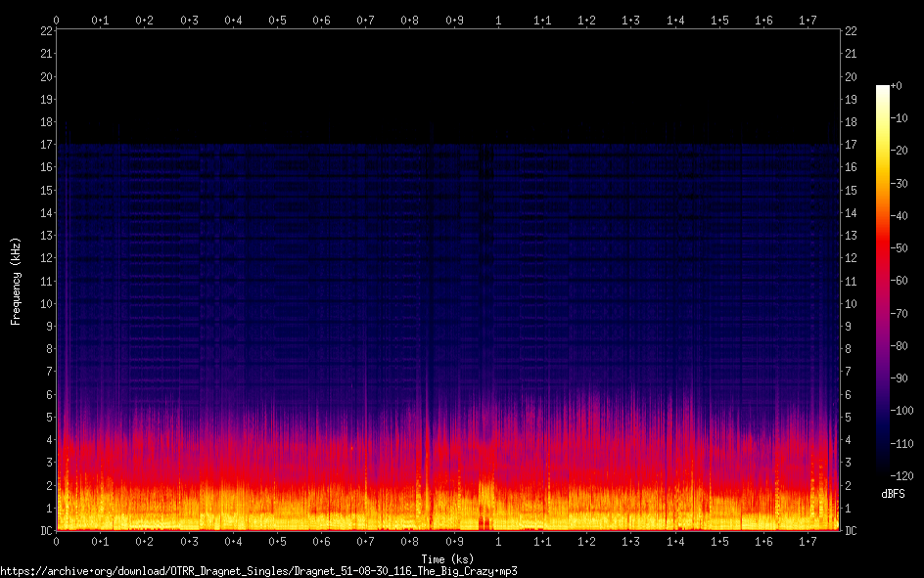Click the 1 ks tick on the bottom time axis
Screen dimensions: 924x578
(499, 541)
